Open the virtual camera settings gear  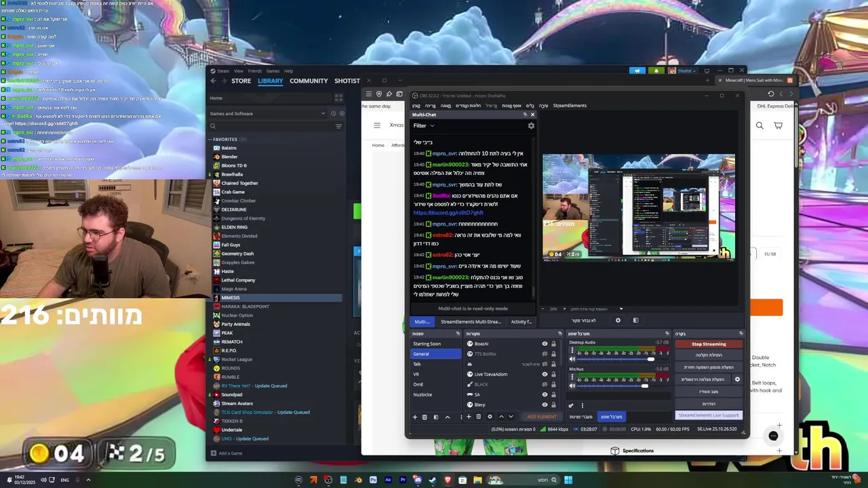click(737, 380)
